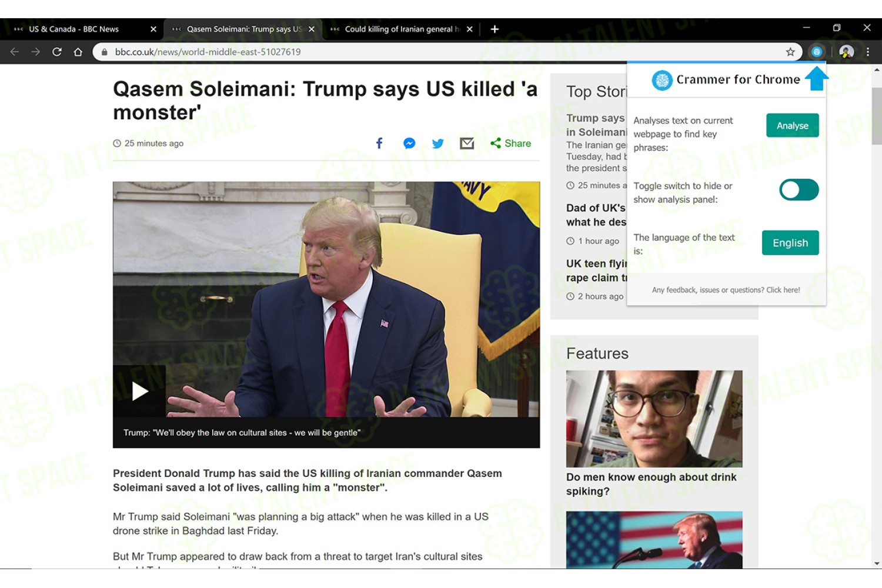Toggle the analysis panel switch

point(799,190)
